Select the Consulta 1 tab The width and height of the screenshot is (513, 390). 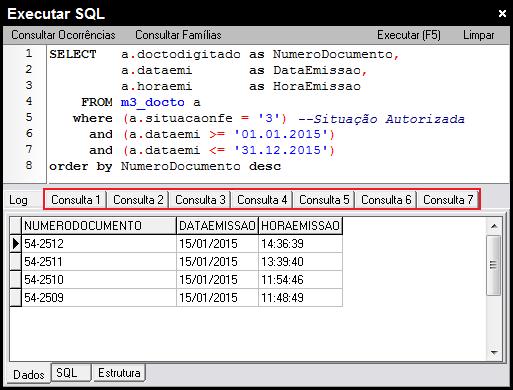[x=75, y=200]
